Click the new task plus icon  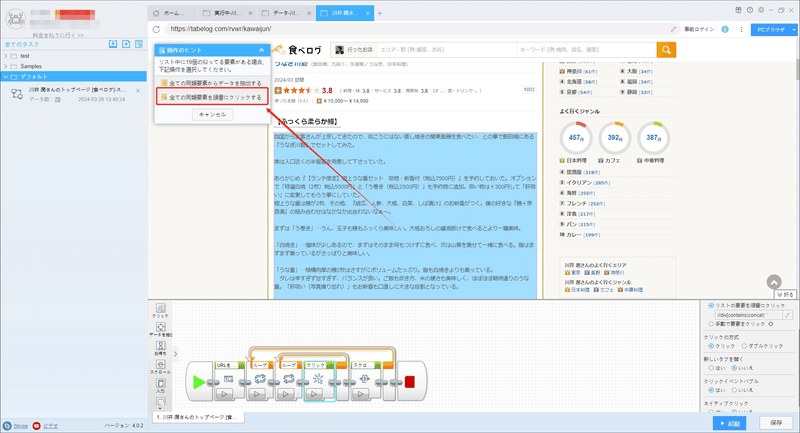[x=126, y=44]
